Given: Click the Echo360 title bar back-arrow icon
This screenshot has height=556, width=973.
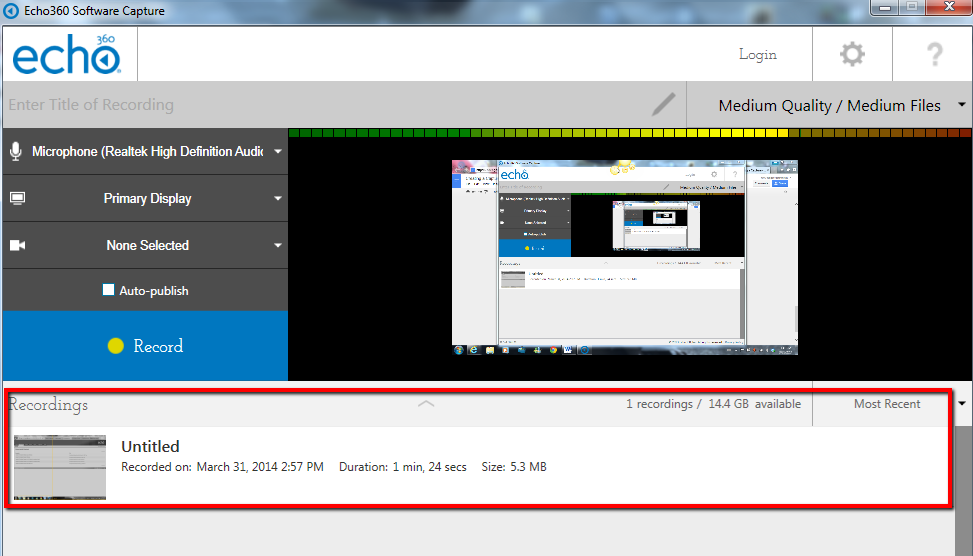Looking at the screenshot, I should pyautogui.click(x=11, y=11).
